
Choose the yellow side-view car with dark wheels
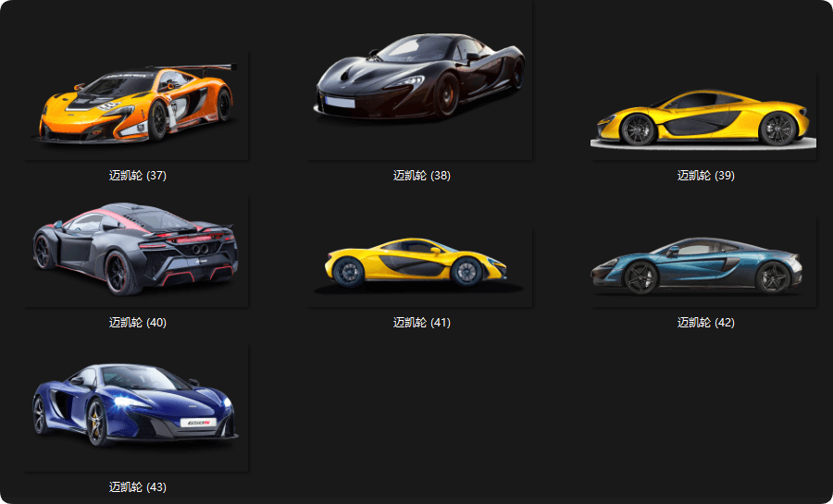click(x=420, y=264)
